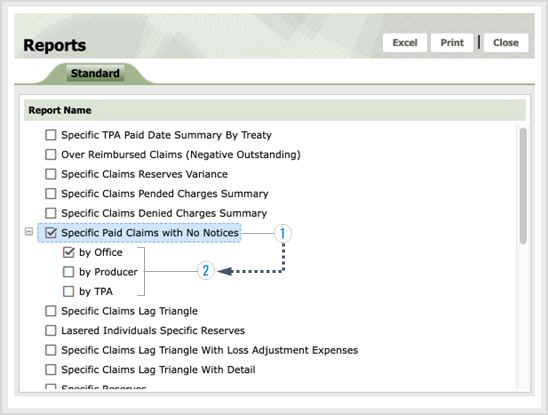Close the Reports dialog
Image resolution: width=548 pixels, height=415 pixels.
[506, 43]
